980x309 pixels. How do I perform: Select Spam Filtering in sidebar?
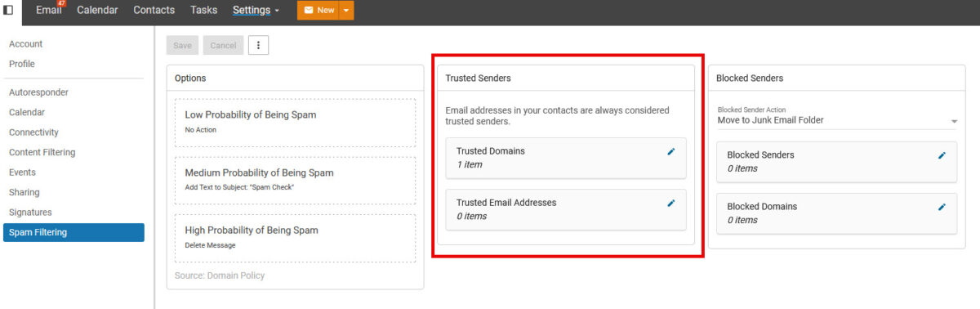(73, 232)
